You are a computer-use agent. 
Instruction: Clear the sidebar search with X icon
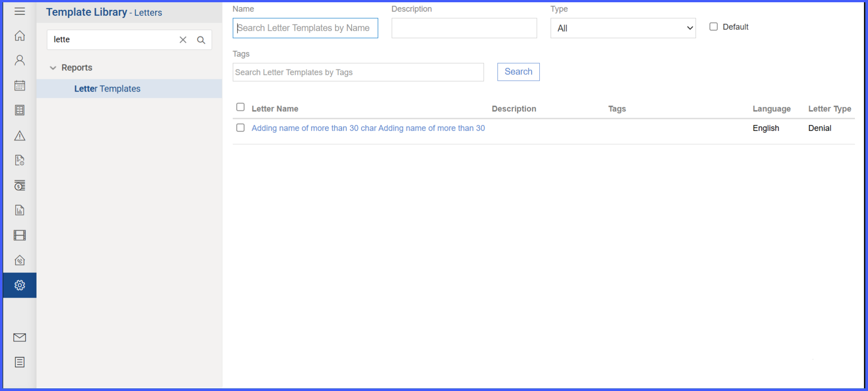tap(183, 40)
